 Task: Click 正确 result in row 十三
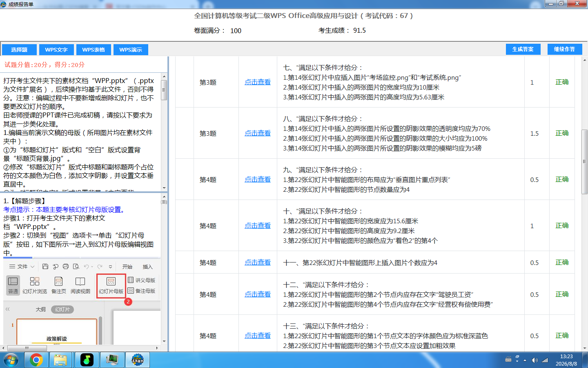coord(562,336)
